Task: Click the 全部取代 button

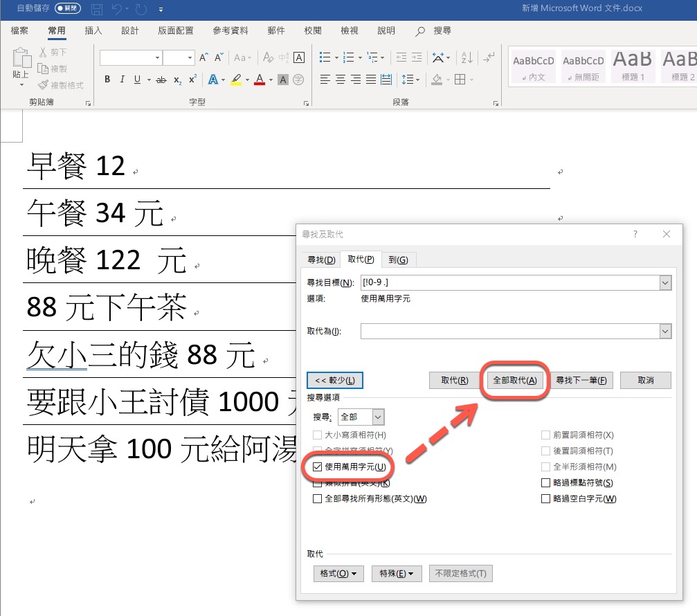Action: [514, 381]
